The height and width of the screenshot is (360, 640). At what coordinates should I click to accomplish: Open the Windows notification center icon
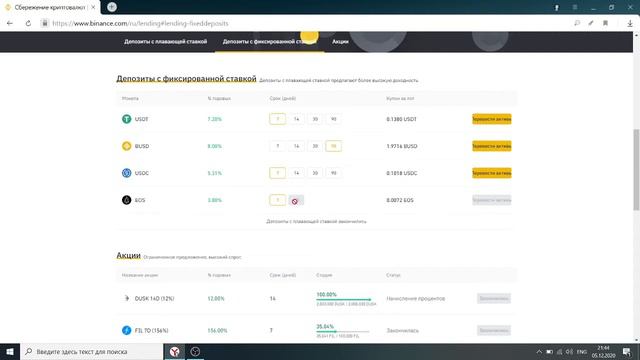point(627,352)
